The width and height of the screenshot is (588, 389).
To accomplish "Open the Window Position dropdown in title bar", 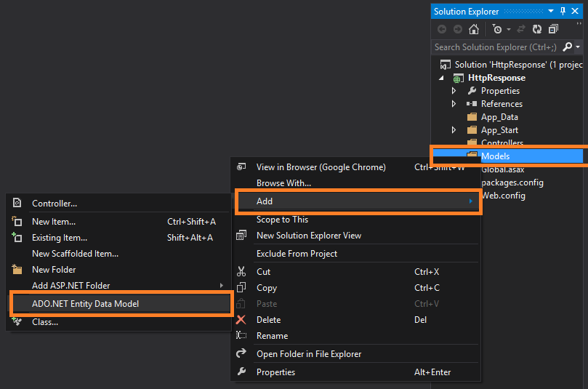I will 551,12.
